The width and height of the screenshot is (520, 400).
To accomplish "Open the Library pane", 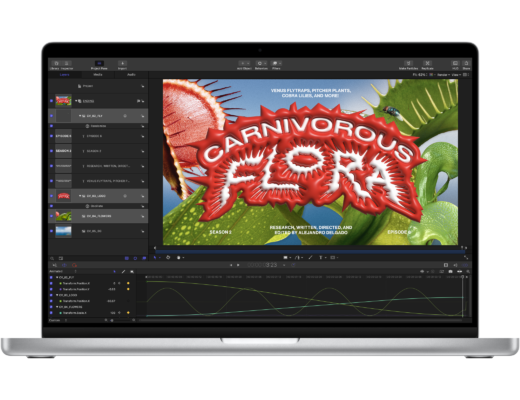I will pos(56,64).
